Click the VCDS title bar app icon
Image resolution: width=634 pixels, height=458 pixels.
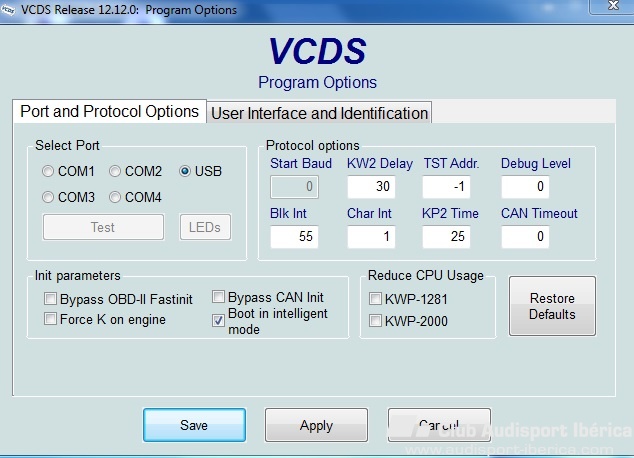point(7,10)
